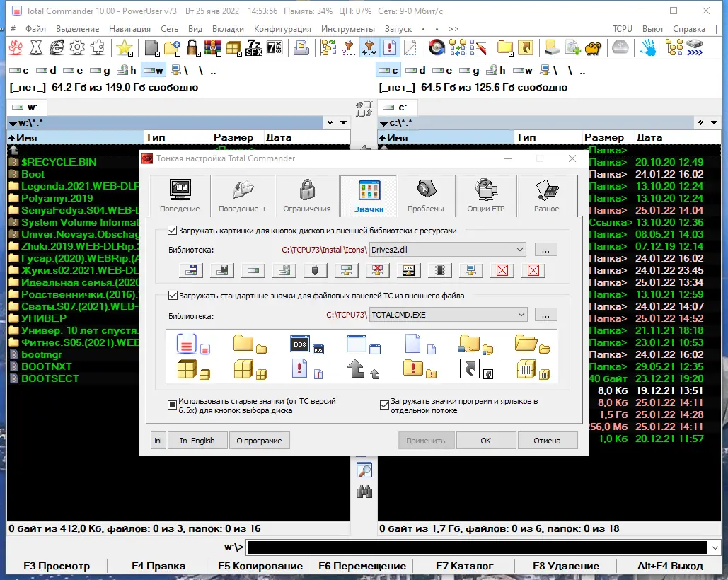Click the DOS file icon in the icons preview
Screen dimensions: 728x580
click(x=299, y=344)
